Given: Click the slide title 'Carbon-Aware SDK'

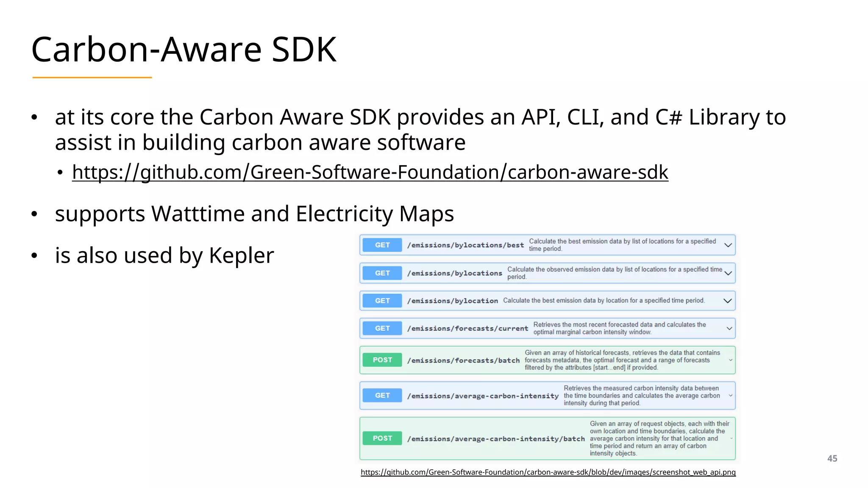Looking at the screenshot, I should click(x=184, y=50).
